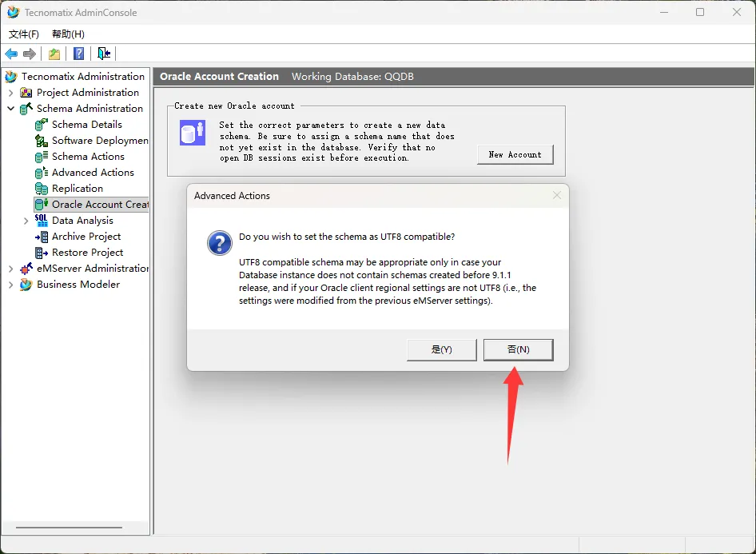The height and width of the screenshot is (554, 756).
Task: Select Schema Administration tree label
Action: pos(90,109)
